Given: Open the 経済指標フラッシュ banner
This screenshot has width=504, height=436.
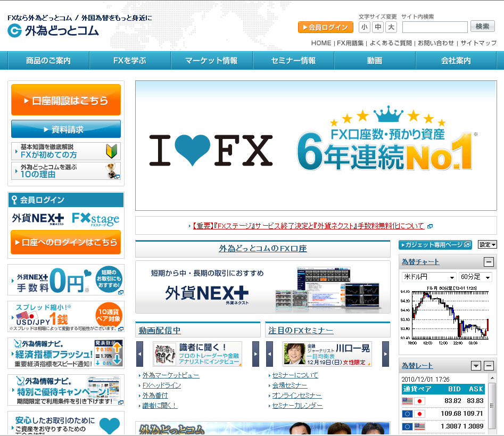Looking at the screenshot, I should pos(66,353).
